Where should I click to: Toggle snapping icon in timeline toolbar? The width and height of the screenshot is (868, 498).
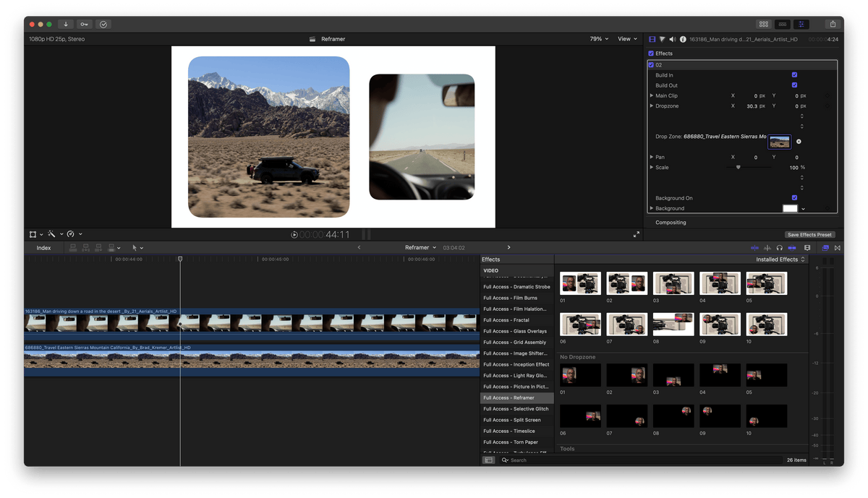point(792,248)
